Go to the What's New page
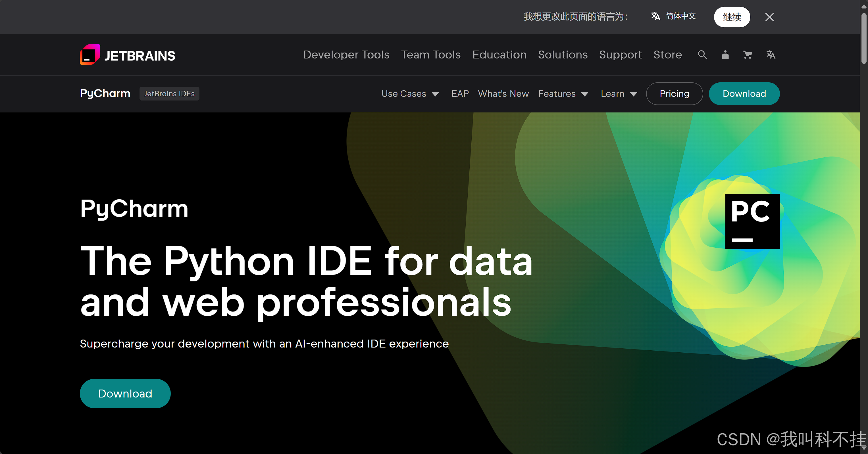The width and height of the screenshot is (868, 454). [x=503, y=94]
